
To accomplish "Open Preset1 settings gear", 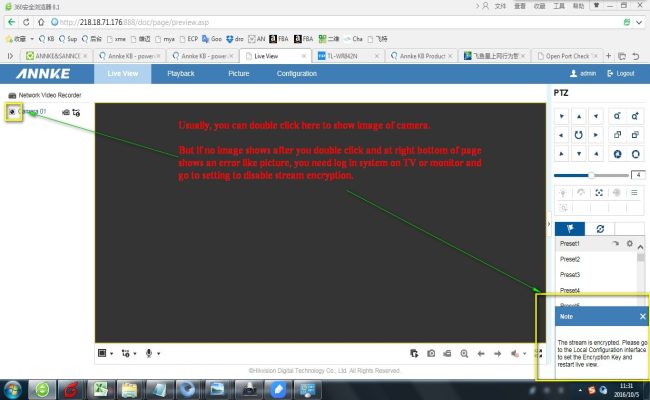I will click(x=629, y=244).
